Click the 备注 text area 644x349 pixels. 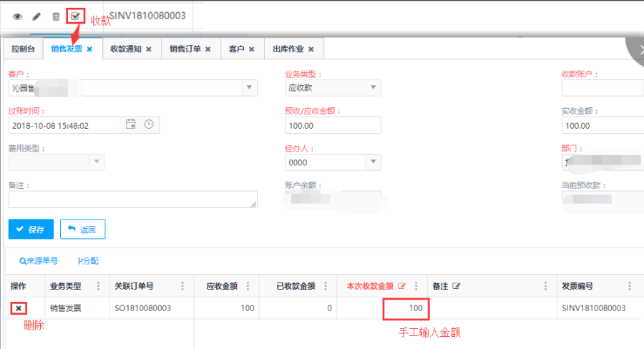(132, 200)
